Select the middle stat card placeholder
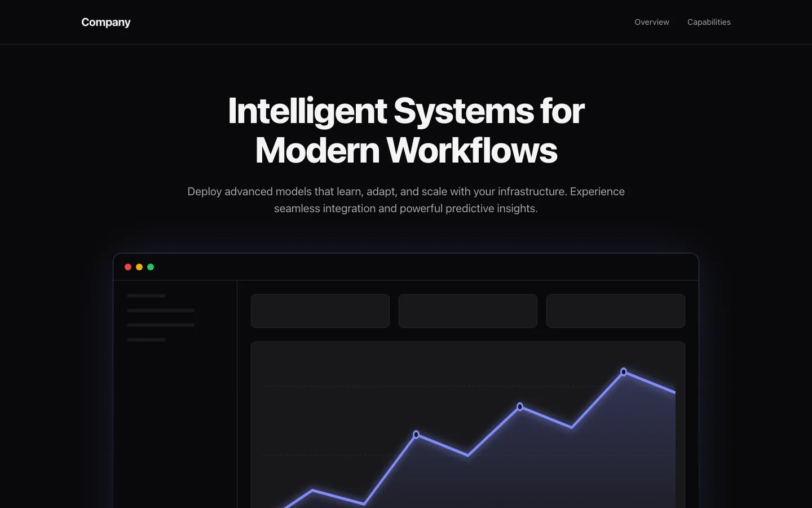 (x=468, y=311)
